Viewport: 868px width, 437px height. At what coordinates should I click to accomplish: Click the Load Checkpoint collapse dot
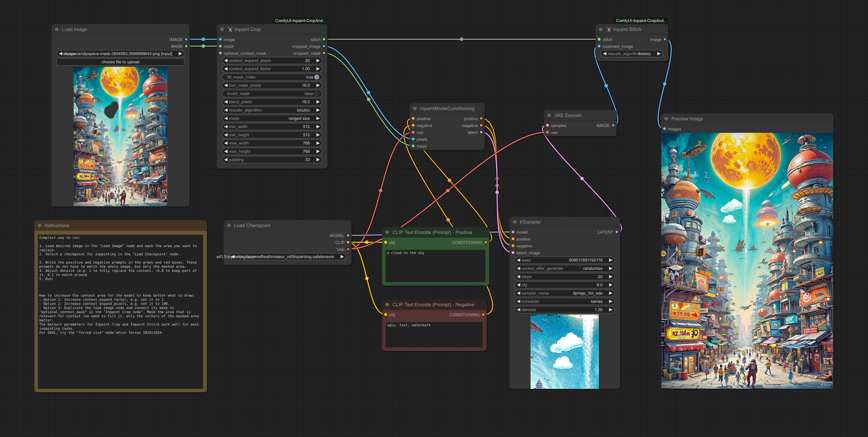pyautogui.click(x=229, y=225)
